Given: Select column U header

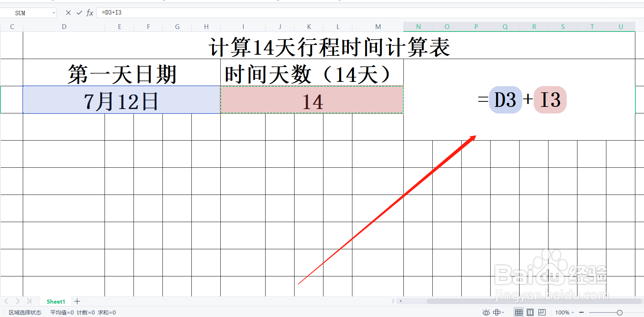Looking at the screenshot, I should coord(621,27).
